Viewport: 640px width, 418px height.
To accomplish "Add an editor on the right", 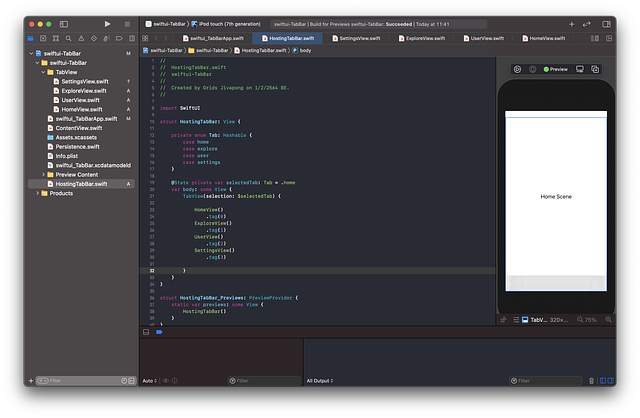I will click(609, 38).
